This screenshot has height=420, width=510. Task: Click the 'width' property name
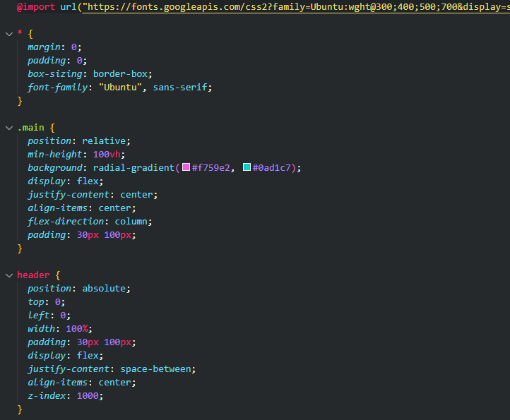(41, 329)
